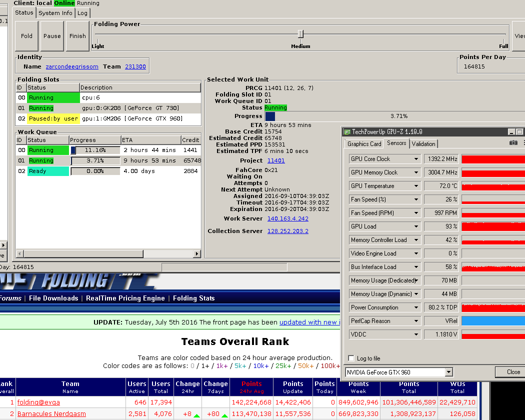The height and width of the screenshot is (420, 525).
Task: Open the Folding Stats menu item
Action: (194, 298)
